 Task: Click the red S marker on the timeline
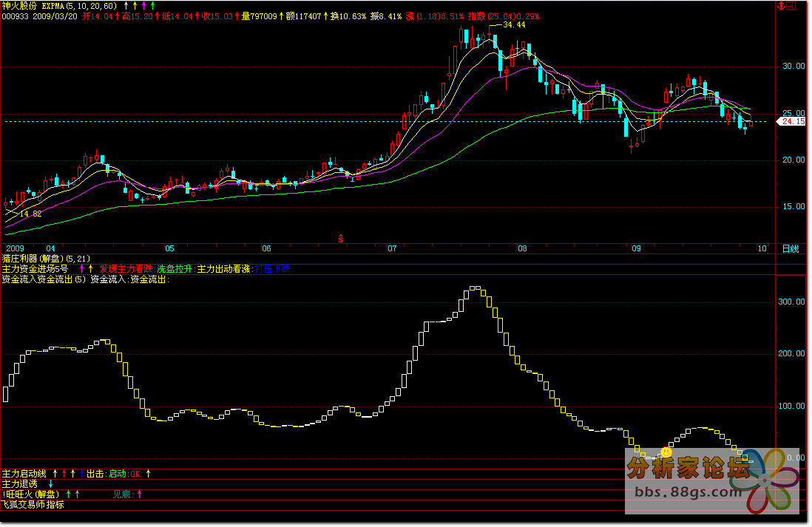click(x=341, y=239)
